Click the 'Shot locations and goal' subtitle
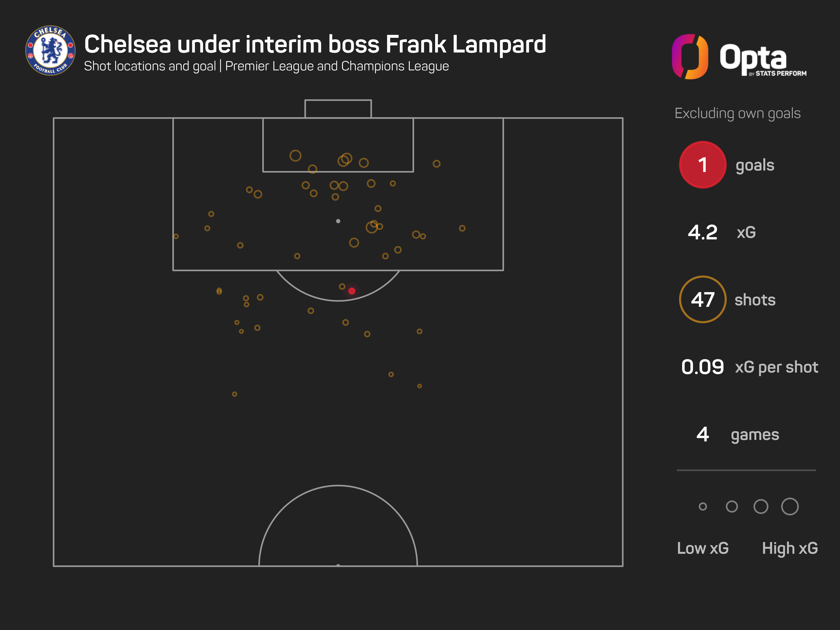The height and width of the screenshot is (630, 840). (x=150, y=66)
